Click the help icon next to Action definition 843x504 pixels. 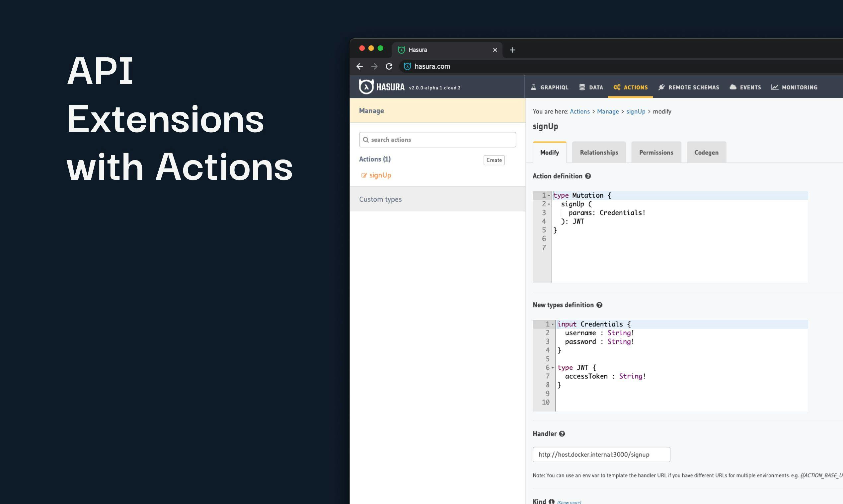(x=588, y=176)
